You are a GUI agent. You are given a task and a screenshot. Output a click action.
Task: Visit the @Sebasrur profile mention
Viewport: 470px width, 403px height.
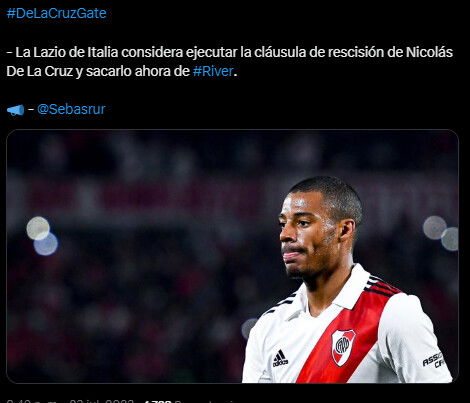(71, 109)
